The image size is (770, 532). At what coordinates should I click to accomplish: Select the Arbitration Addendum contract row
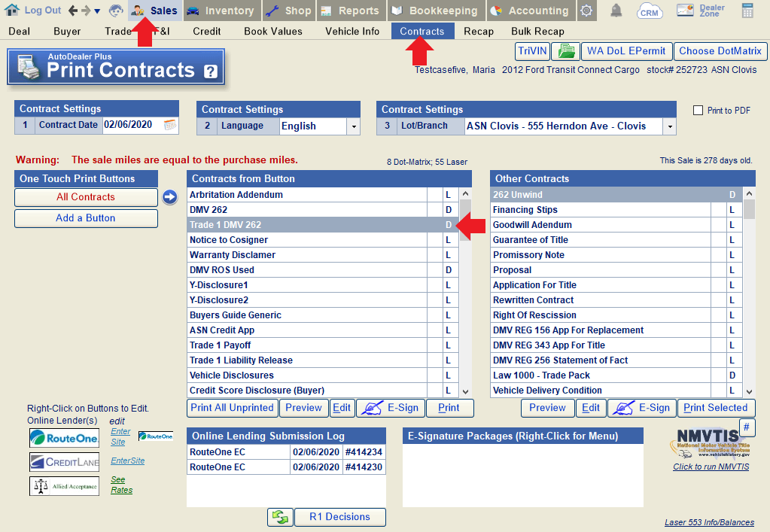pos(323,195)
